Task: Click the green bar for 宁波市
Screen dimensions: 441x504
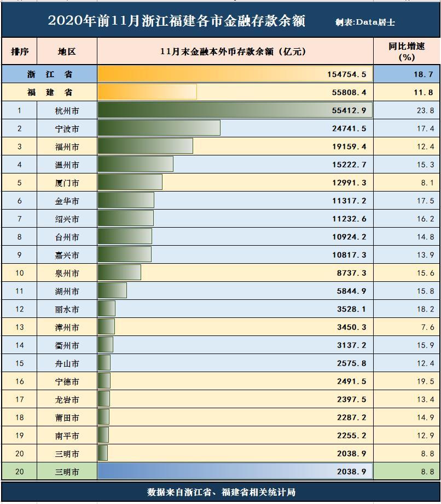Action: [159, 128]
